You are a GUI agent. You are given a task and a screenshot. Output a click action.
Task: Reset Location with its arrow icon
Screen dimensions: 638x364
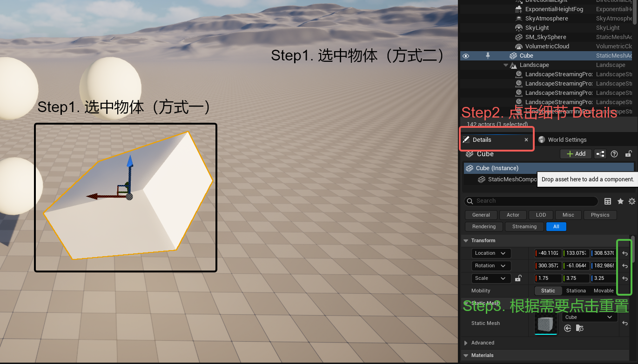625,254
